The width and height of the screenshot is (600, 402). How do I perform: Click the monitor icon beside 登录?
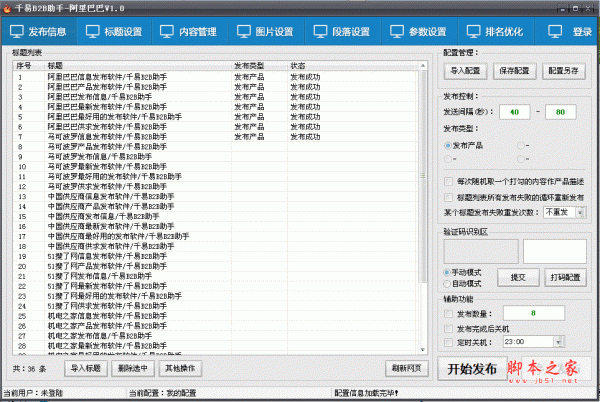click(x=555, y=32)
